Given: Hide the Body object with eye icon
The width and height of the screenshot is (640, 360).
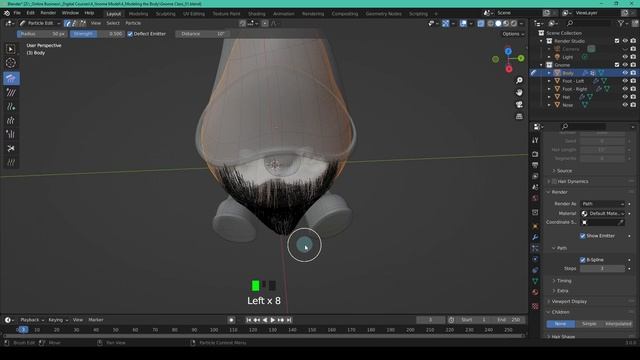Looking at the screenshot, I should pos(625,73).
